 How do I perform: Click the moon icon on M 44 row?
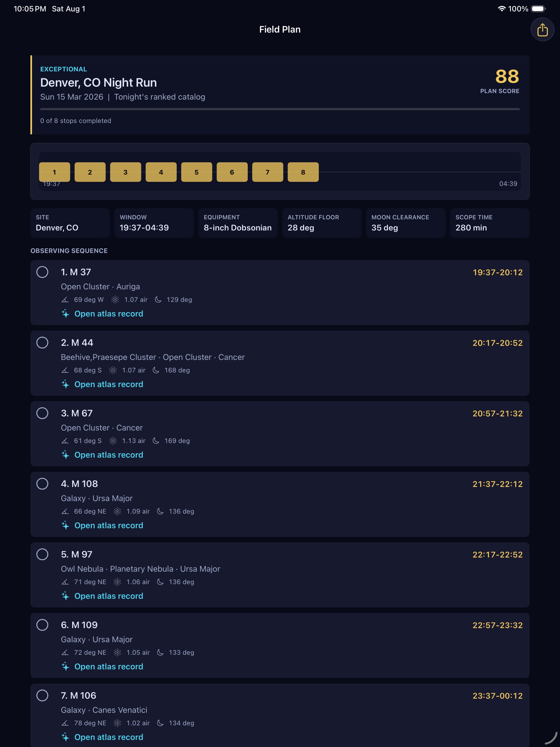156,370
